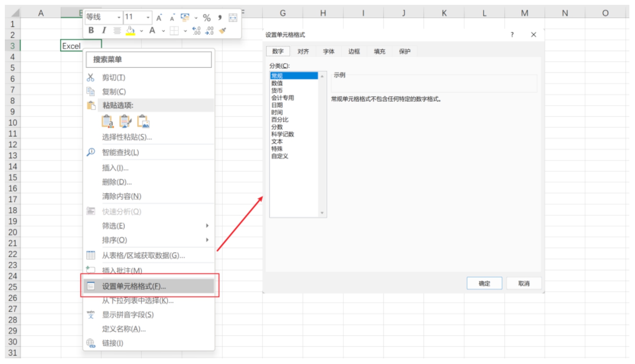Click the comma style icon

pos(220,18)
